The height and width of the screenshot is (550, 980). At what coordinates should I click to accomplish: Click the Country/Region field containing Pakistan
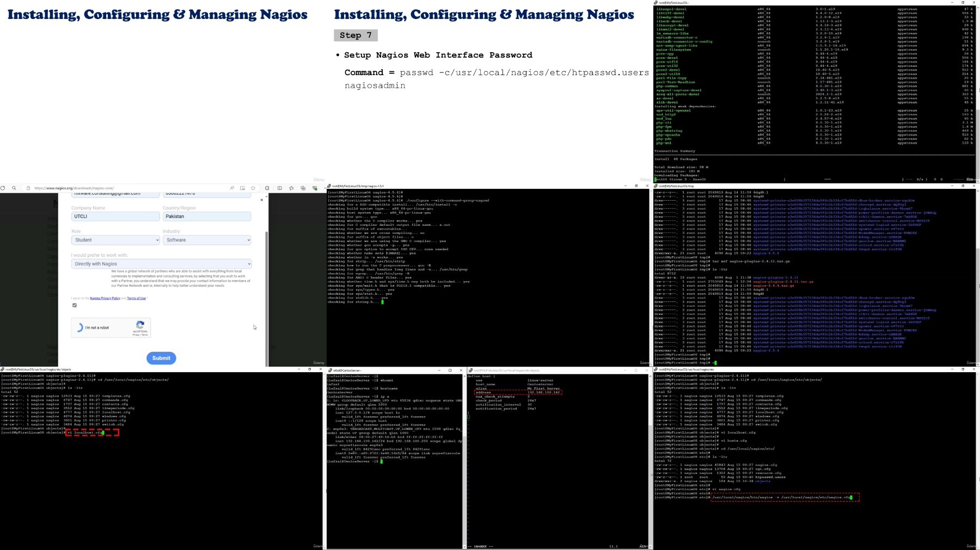tap(207, 217)
